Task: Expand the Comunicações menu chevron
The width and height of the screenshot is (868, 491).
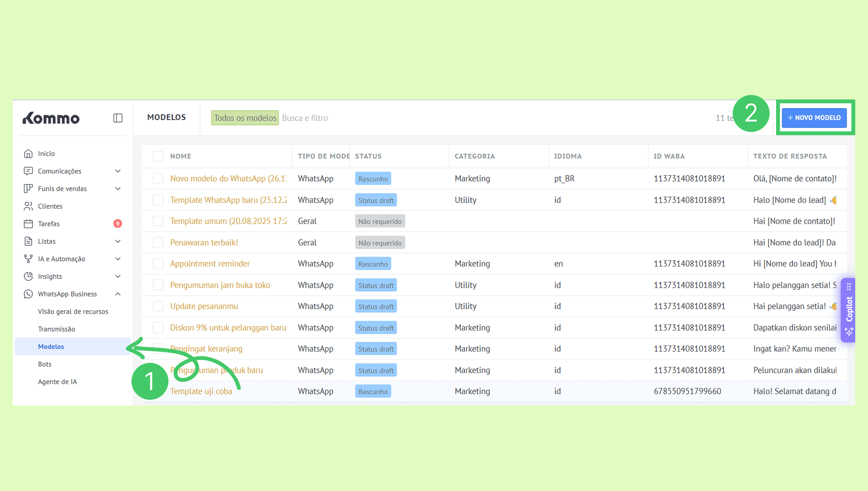Action: (118, 171)
